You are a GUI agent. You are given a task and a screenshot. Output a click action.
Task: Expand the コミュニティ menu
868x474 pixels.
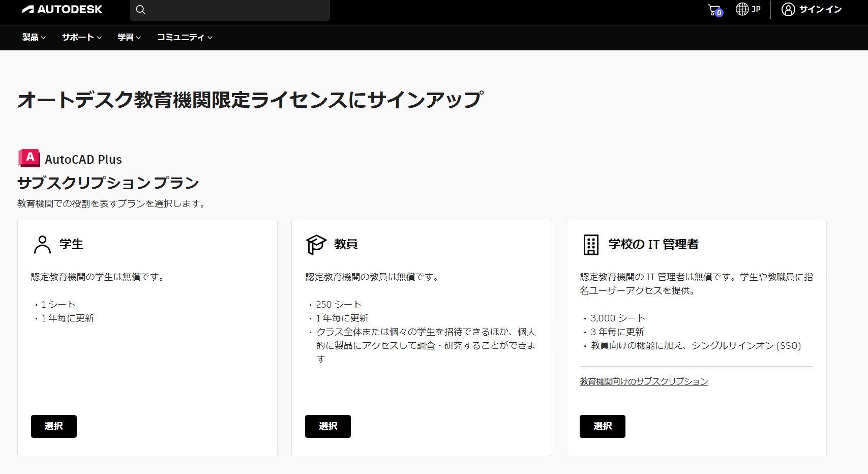pos(185,37)
